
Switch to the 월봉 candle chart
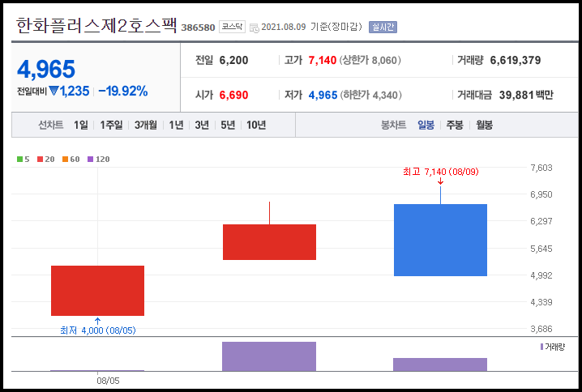(x=485, y=125)
